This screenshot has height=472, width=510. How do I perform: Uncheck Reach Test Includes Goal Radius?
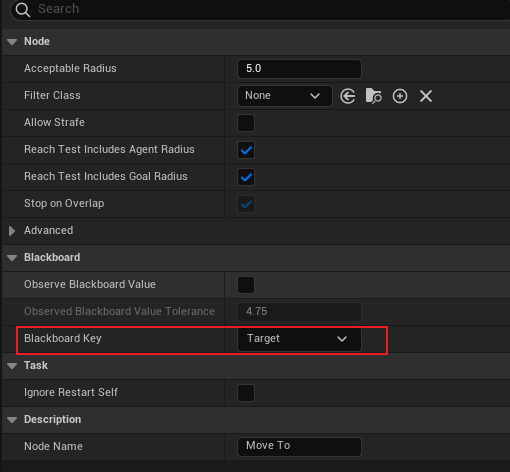click(246, 177)
